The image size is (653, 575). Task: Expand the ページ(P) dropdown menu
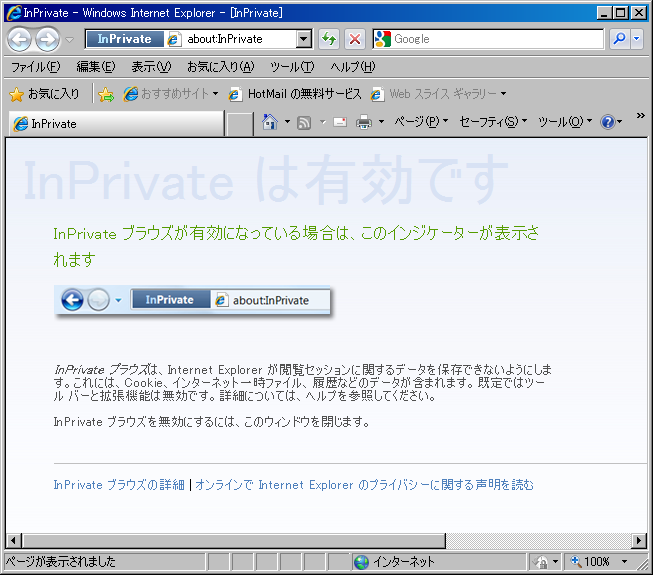point(421,122)
